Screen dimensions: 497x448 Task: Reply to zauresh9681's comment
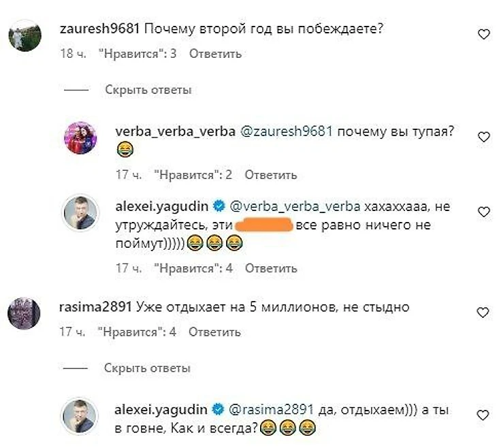point(215,54)
